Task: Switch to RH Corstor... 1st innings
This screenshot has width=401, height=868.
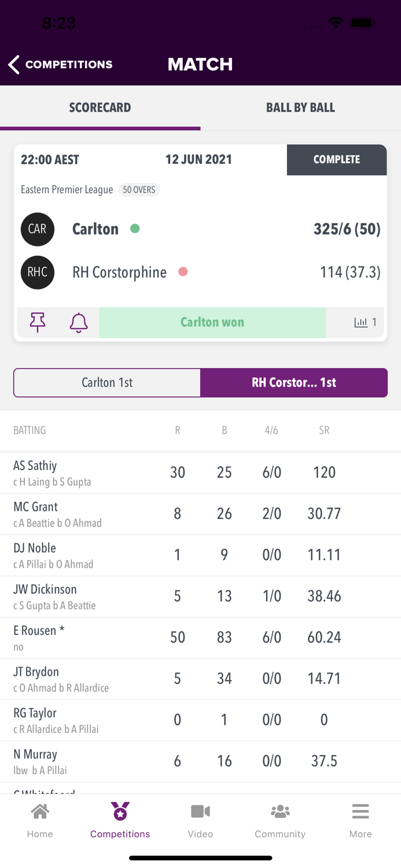Action: click(294, 382)
